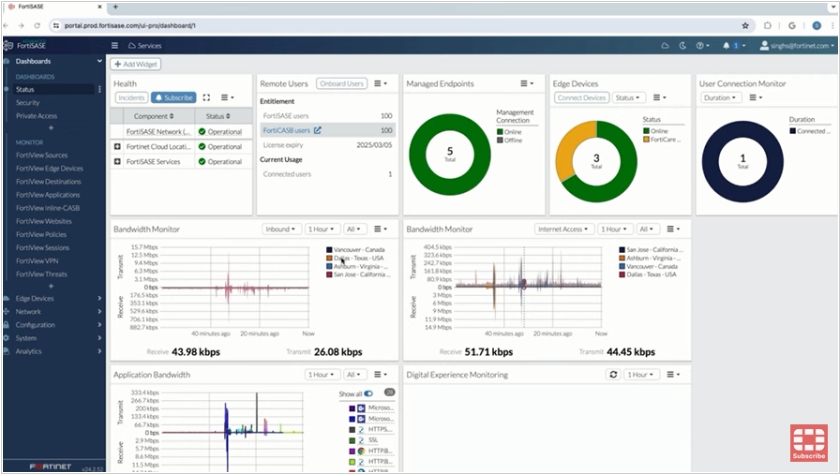Image resolution: width=840 pixels, height=474 pixels.
Task: Open the Internet Access dropdown
Action: point(565,229)
